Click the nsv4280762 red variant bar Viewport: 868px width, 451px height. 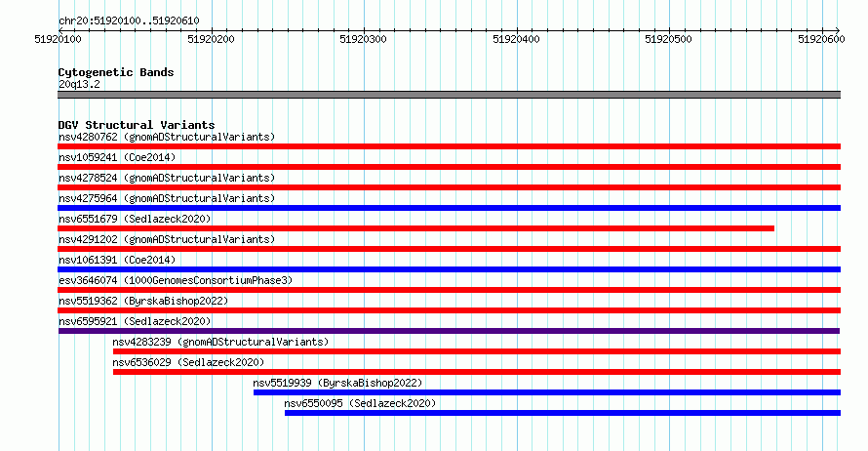click(x=449, y=146)
